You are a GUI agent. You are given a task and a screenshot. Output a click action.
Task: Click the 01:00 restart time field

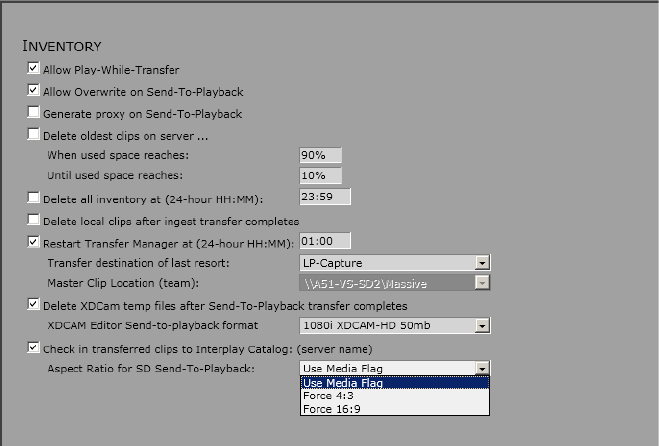point(325,241)
